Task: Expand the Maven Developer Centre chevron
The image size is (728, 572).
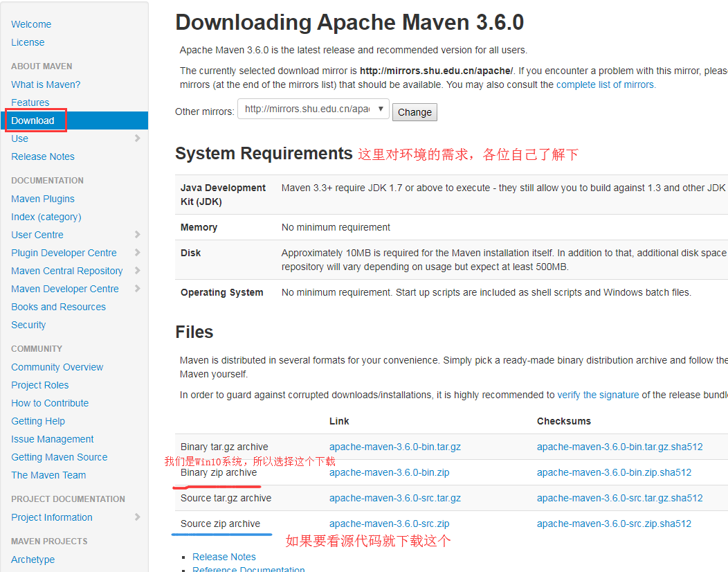Action: [x=137, y=289]
